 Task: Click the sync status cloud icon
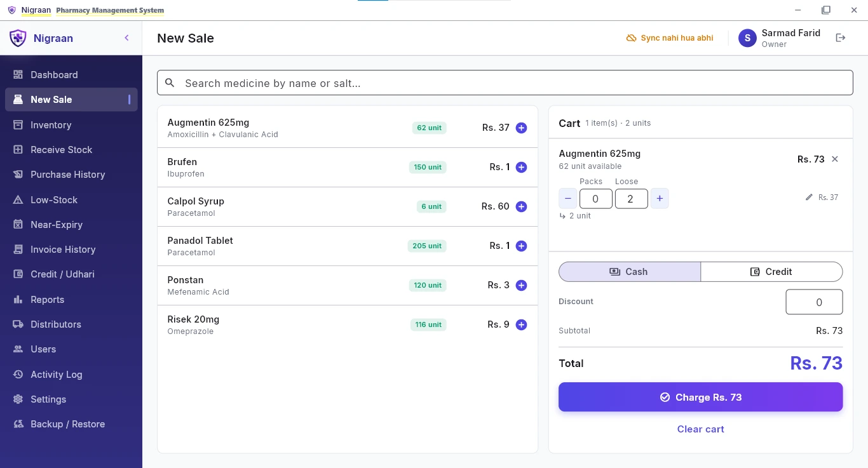pos(631,38)
